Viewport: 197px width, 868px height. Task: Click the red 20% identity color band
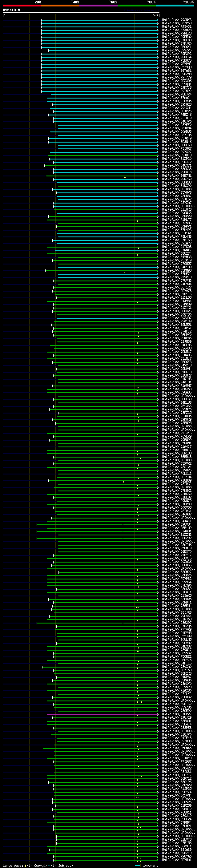pyautogui.click(x=22, y=6)
